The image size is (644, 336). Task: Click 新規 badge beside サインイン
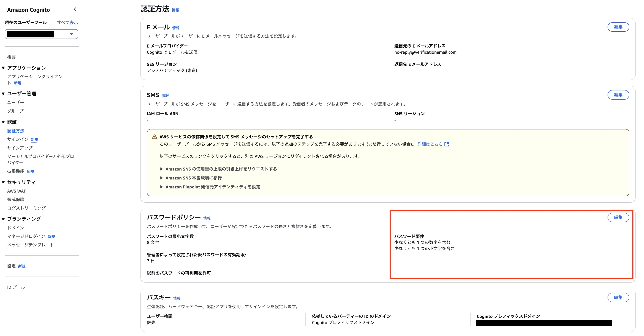(x=35, y=140)
